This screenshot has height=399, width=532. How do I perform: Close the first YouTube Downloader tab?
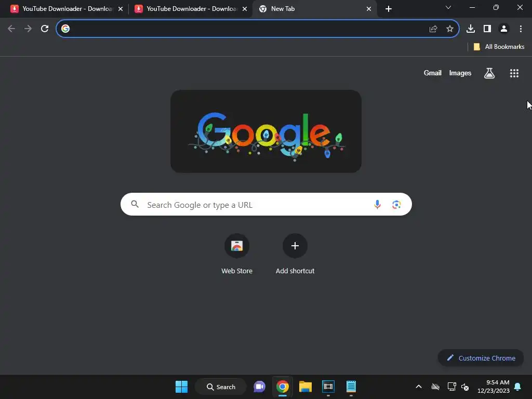121,9
